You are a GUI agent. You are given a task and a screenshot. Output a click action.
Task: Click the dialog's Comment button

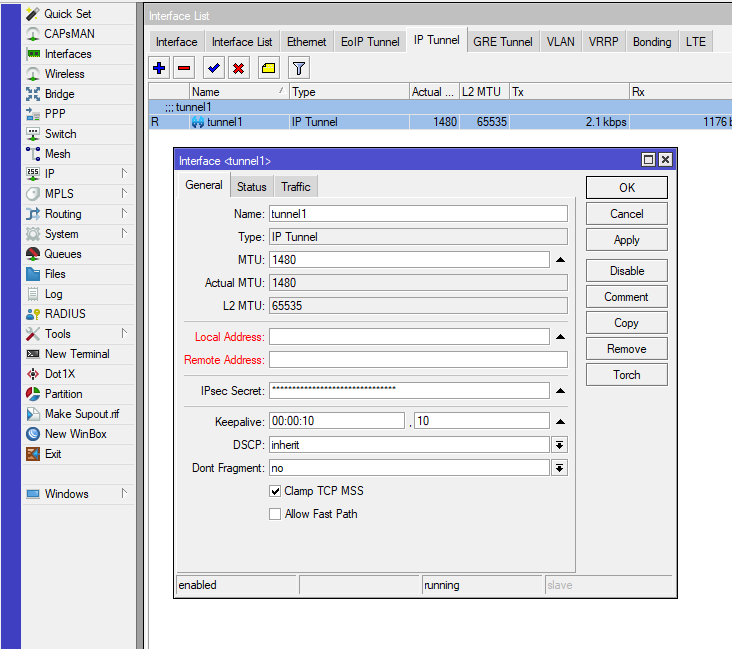point(626,297)
